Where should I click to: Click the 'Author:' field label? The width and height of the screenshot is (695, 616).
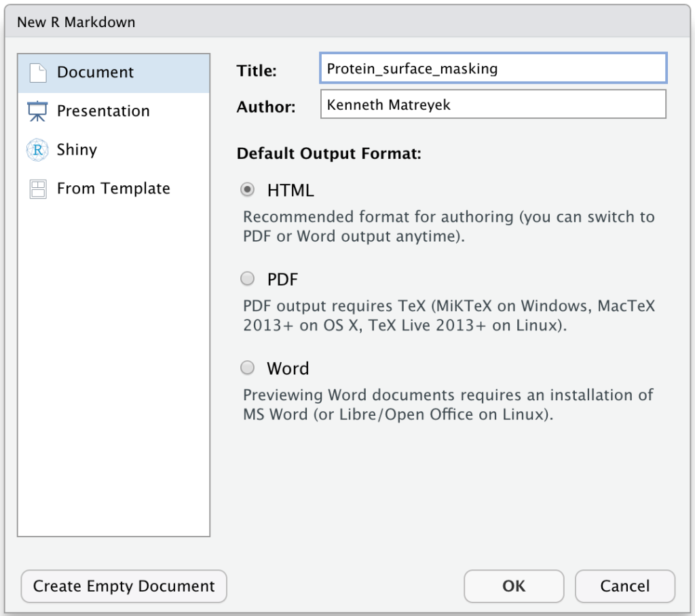[x=266, y=107]
